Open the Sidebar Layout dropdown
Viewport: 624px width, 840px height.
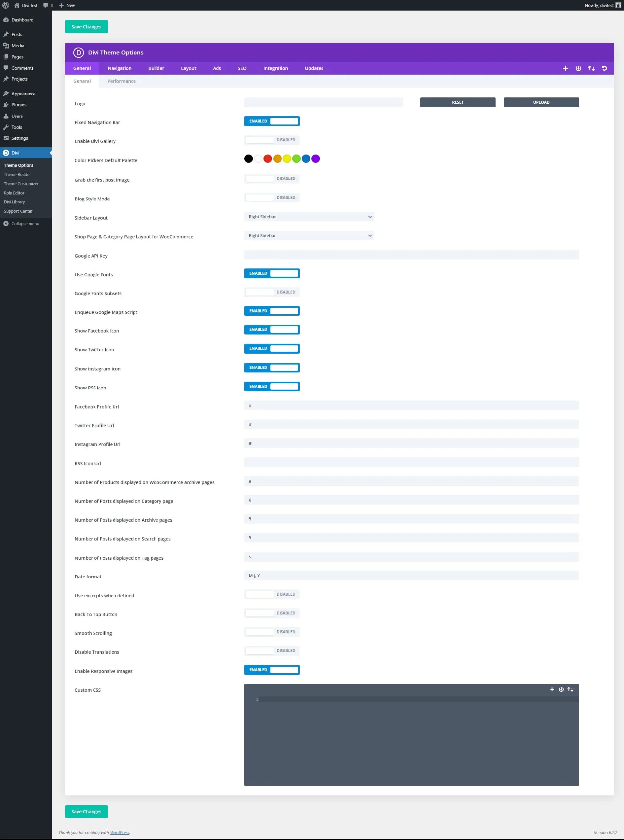309,217
